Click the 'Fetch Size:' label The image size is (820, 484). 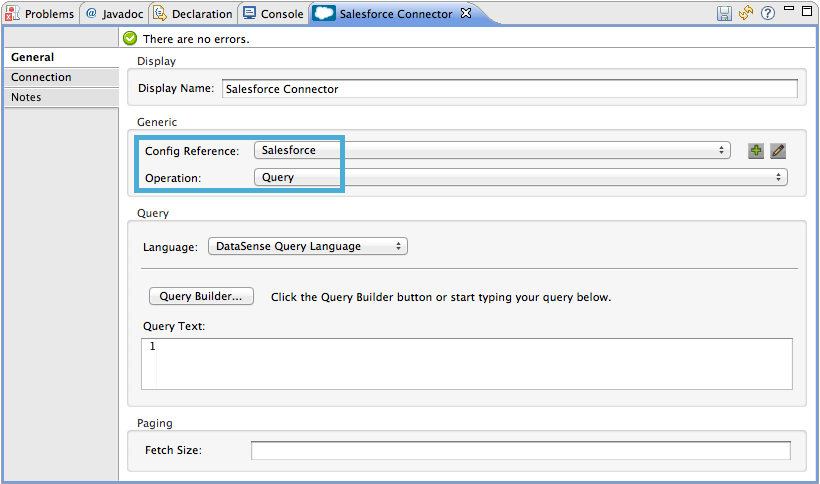(173, 450)
